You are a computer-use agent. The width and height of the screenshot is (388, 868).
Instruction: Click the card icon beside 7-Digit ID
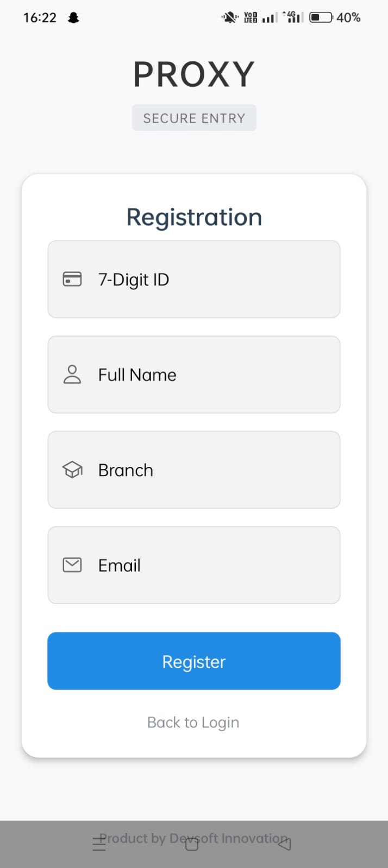click(x=72, y=279)
